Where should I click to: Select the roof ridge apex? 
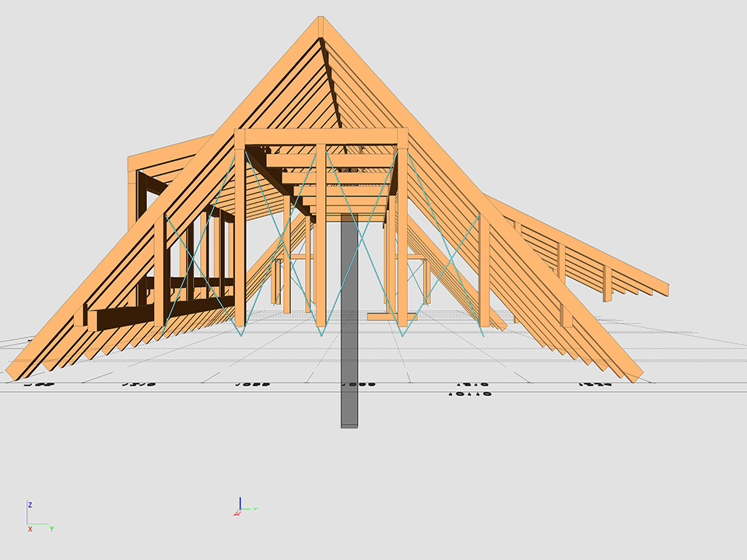tap(321, 25)
